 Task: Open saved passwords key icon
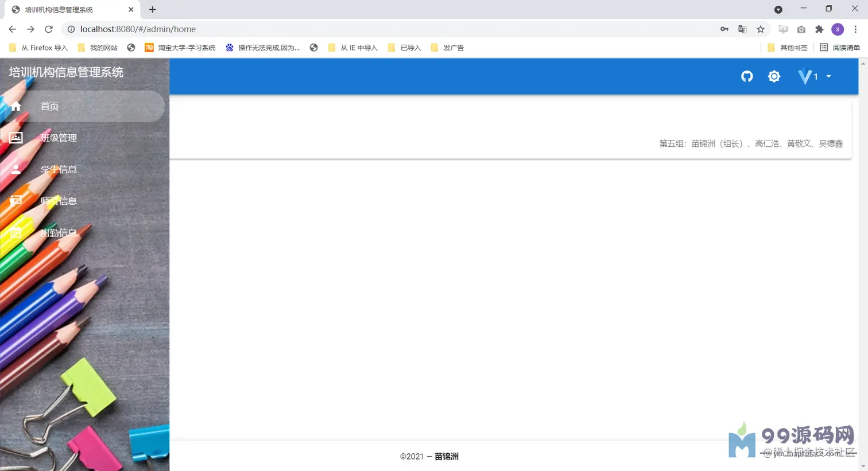[x=724, y=29]
